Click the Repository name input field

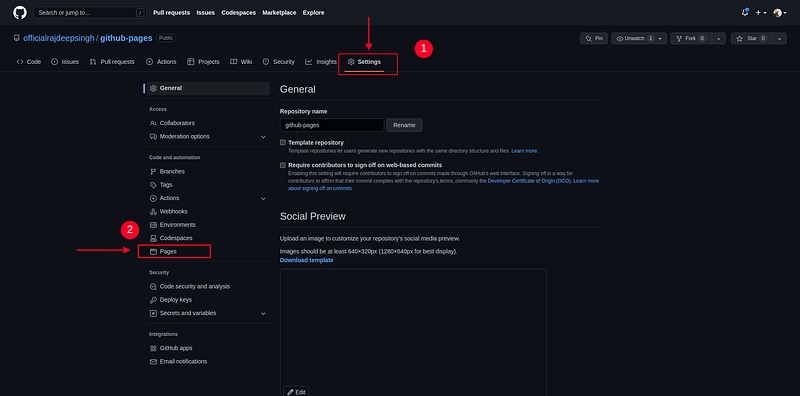[332, 125]
